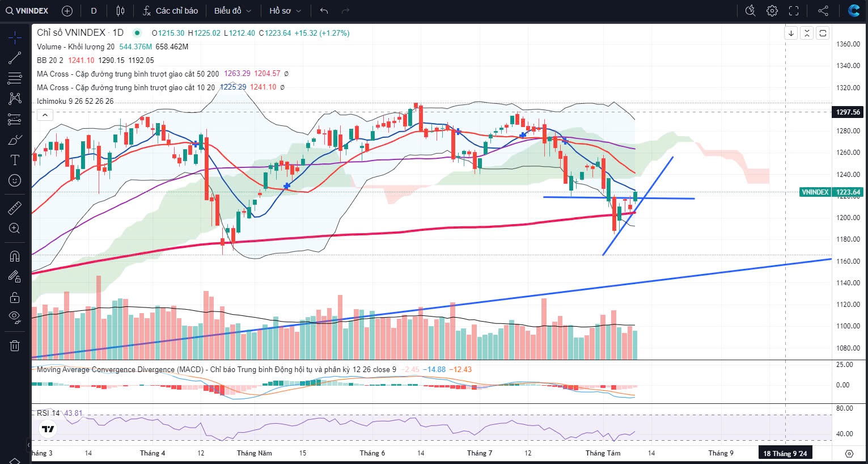Click the open price O1215.30 value

(168, 33)
